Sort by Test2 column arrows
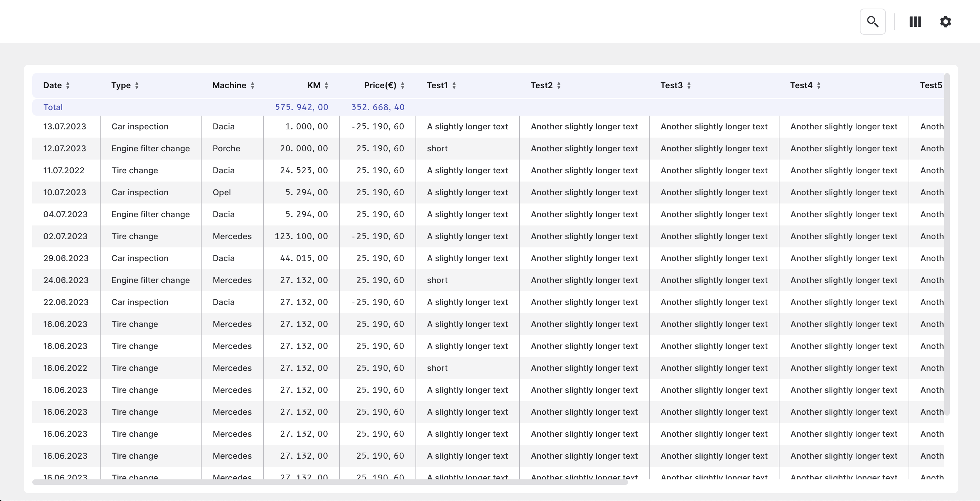980x501 pixels. click(558, 85)
